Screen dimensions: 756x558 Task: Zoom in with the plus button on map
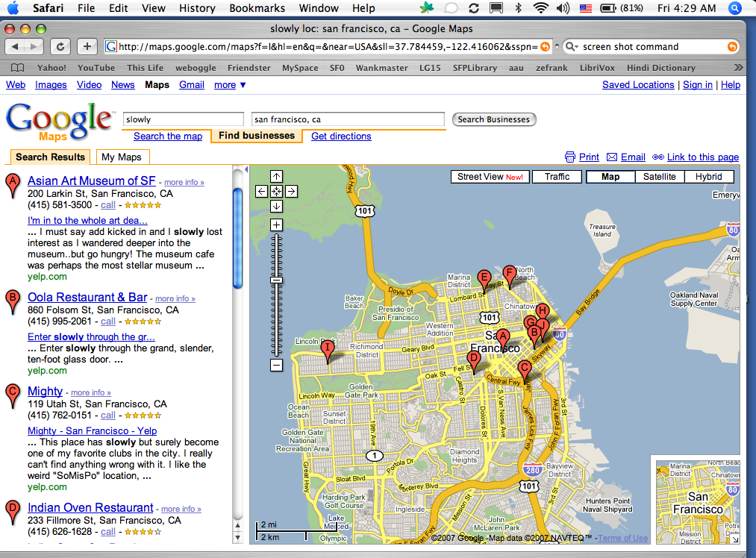click(276, 225)
